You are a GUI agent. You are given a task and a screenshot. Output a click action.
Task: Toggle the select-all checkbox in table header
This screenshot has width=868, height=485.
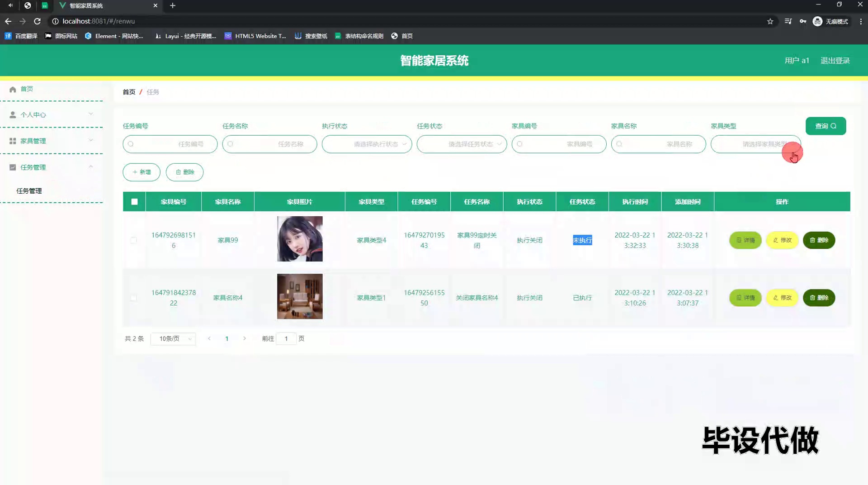coord(134,202)
